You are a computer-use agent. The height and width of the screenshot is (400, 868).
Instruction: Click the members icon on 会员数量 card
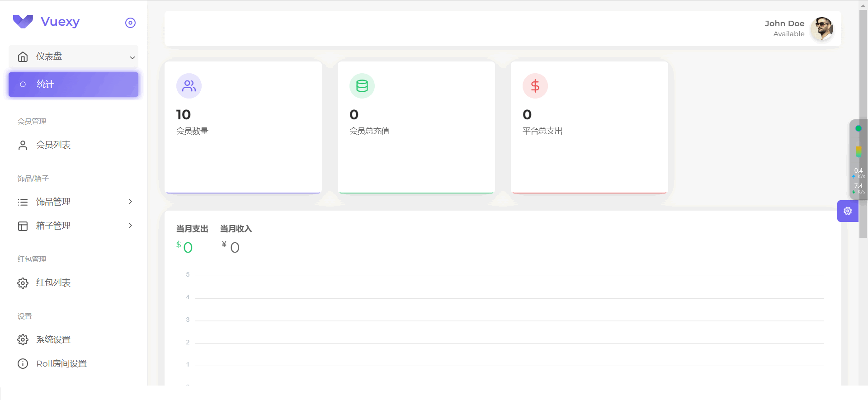tap(189, 86)
